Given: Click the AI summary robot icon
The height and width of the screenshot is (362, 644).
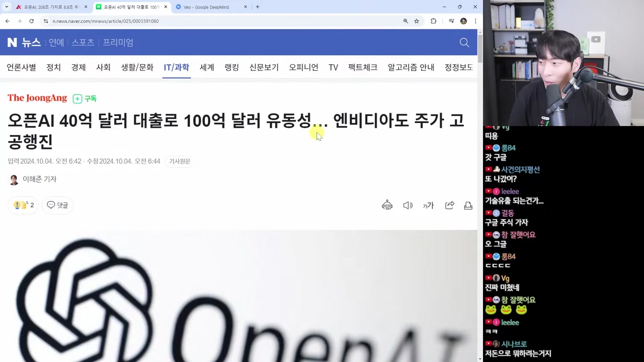Looking at the screenshot, I should click(387, 205).
